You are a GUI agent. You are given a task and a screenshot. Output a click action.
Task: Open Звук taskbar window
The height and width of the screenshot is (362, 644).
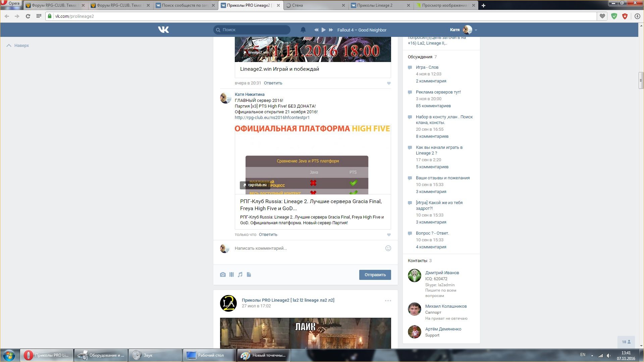tap(155, 355)
